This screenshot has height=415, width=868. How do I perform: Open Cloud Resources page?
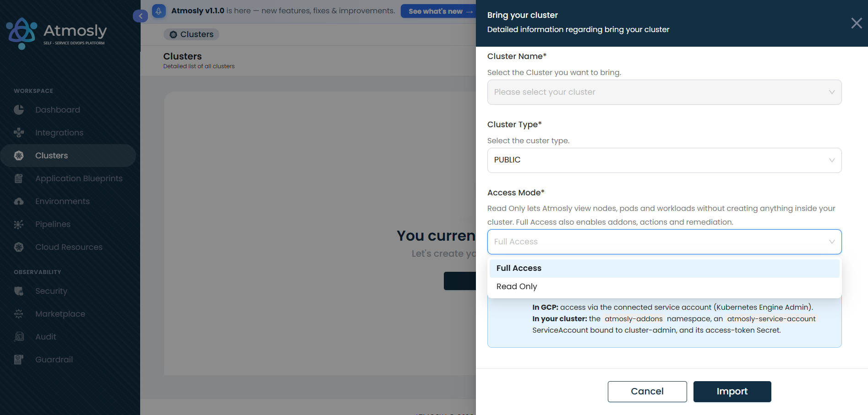pos(69,247)
